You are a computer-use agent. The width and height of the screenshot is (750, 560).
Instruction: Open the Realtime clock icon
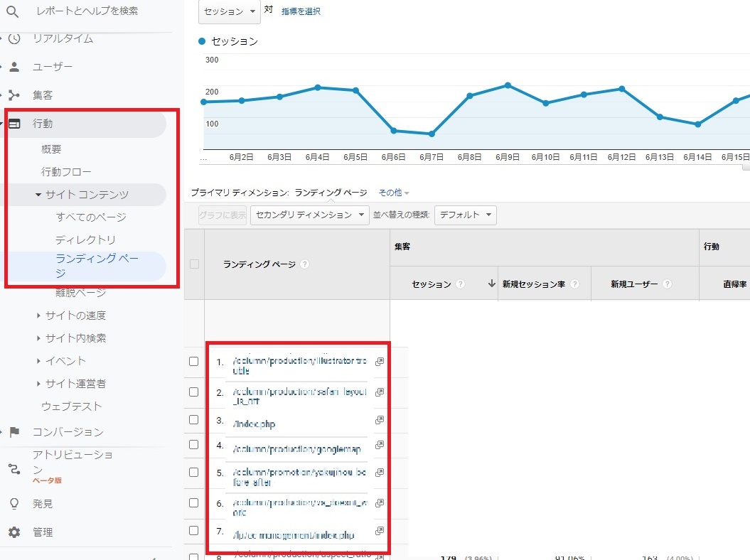(14, 38)
